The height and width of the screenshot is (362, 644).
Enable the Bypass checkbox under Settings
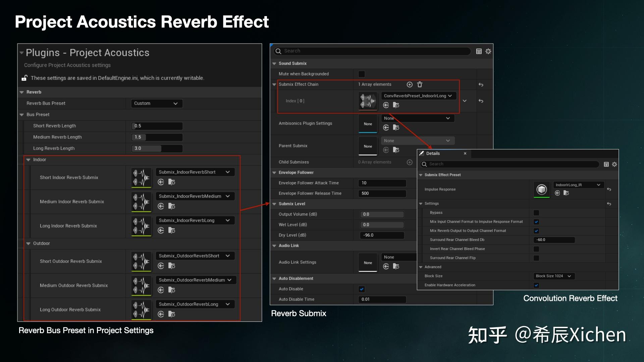pyautogui.click(x=536, y=213)
